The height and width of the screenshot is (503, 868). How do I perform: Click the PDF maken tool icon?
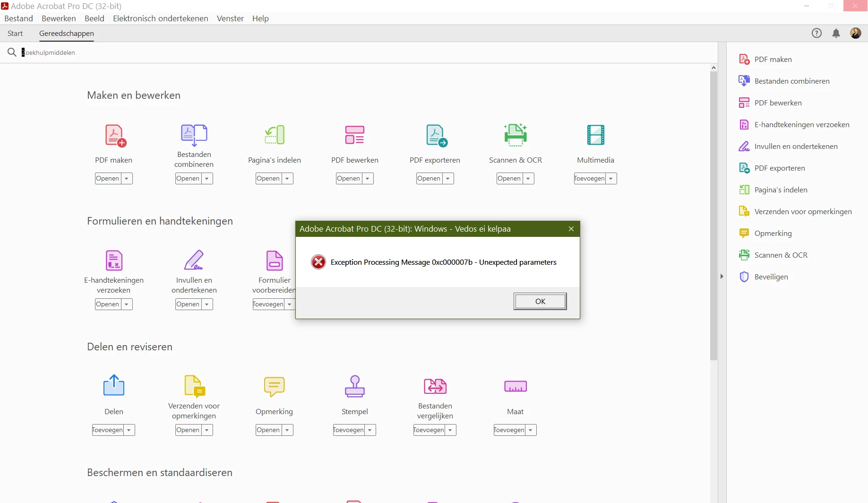[x=115, y=136]
